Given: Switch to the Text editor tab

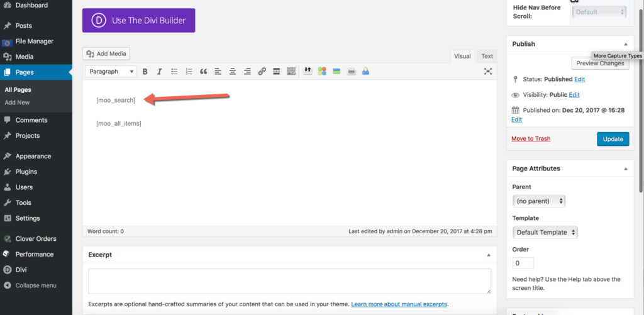Looking at the screenshot, I should 487,56.
